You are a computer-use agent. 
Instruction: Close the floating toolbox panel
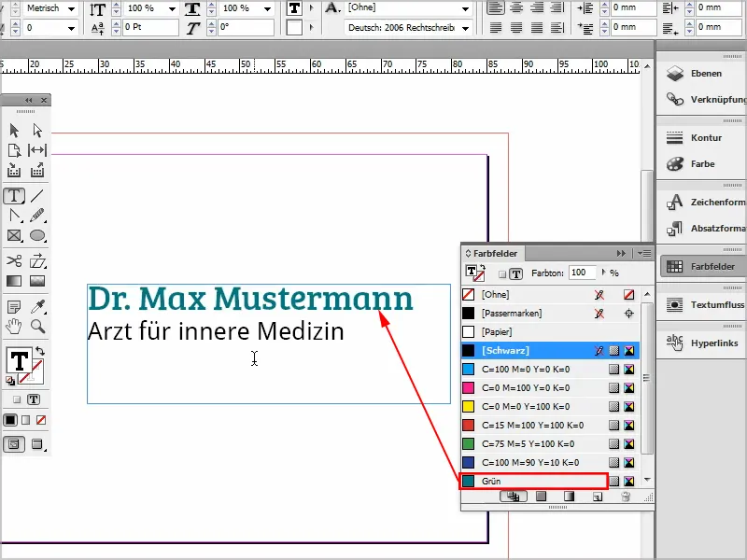click(44, 100)
